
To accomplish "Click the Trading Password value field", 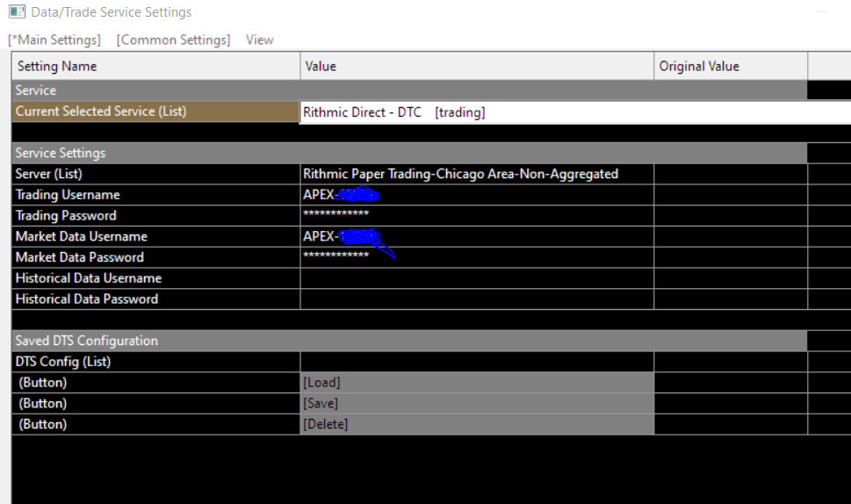I will pos(477,216).
